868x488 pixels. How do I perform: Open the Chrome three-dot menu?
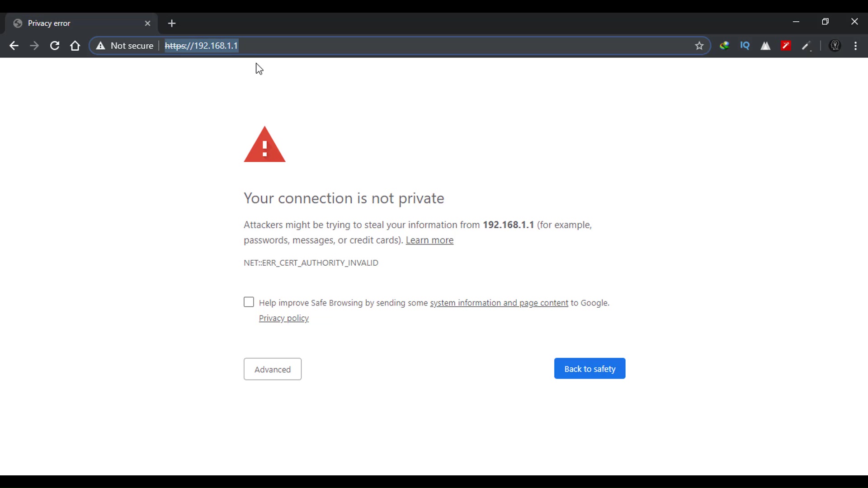[x=855, y=46]
